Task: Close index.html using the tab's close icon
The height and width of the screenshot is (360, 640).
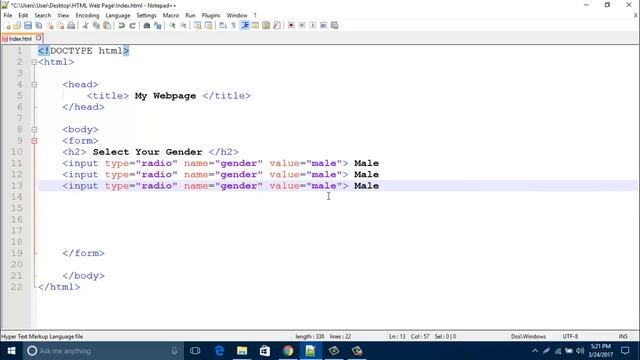Action: 38,38
